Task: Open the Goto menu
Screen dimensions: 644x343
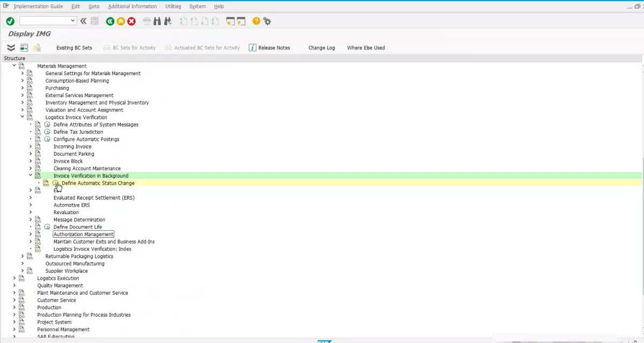Action: 94,6
